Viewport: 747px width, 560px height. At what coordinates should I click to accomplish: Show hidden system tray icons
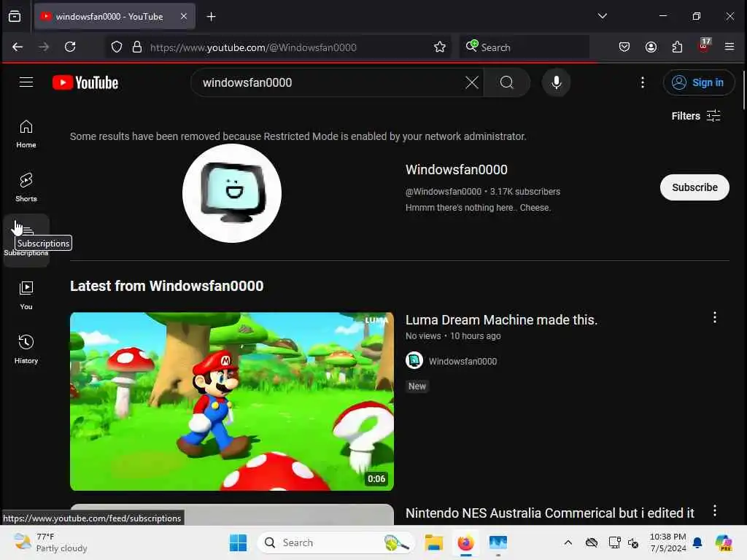(568, 542)
